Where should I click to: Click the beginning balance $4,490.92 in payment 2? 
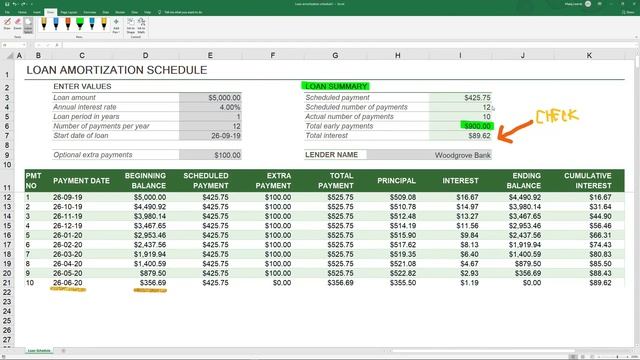coord(149,207)
